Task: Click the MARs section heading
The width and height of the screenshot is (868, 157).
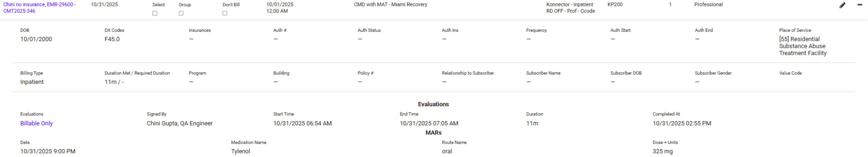Action: coord(433,133)
